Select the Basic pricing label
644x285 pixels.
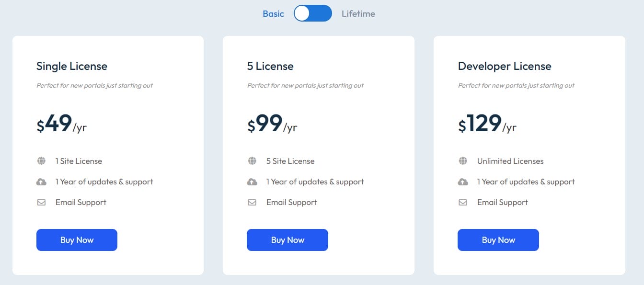click(x=273, y=14)
